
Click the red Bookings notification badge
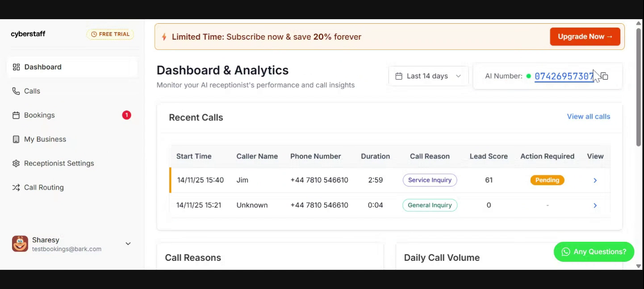coord(126,115)
